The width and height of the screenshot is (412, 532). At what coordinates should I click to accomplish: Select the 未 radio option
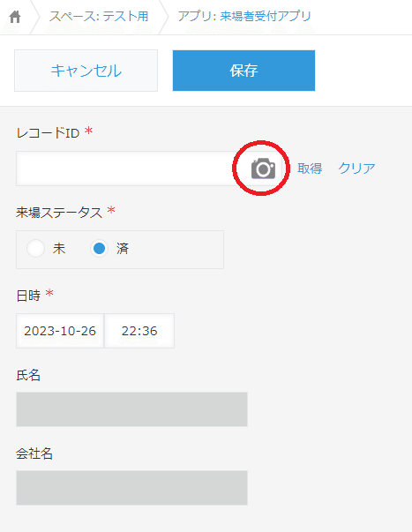(35, 249)
